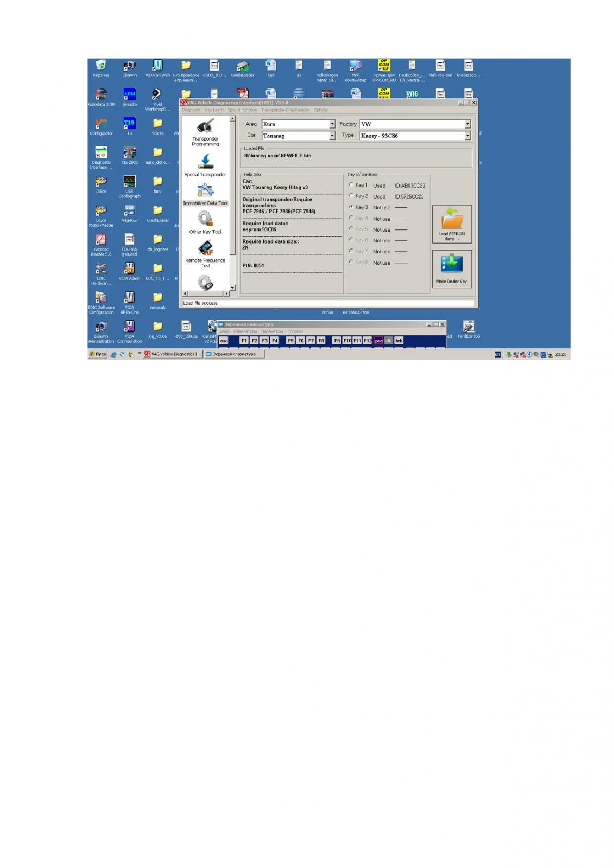This screenshot has height=868, width=614.
Task: Select the Tis desktop icon
Action: (x=129, y=127)
